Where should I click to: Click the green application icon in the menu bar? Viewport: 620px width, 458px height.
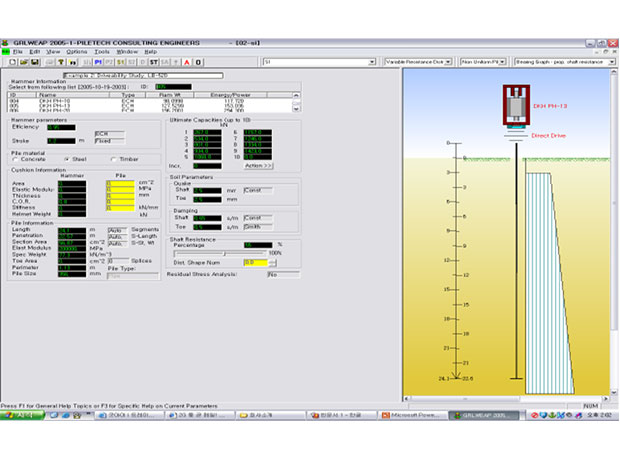6,52
